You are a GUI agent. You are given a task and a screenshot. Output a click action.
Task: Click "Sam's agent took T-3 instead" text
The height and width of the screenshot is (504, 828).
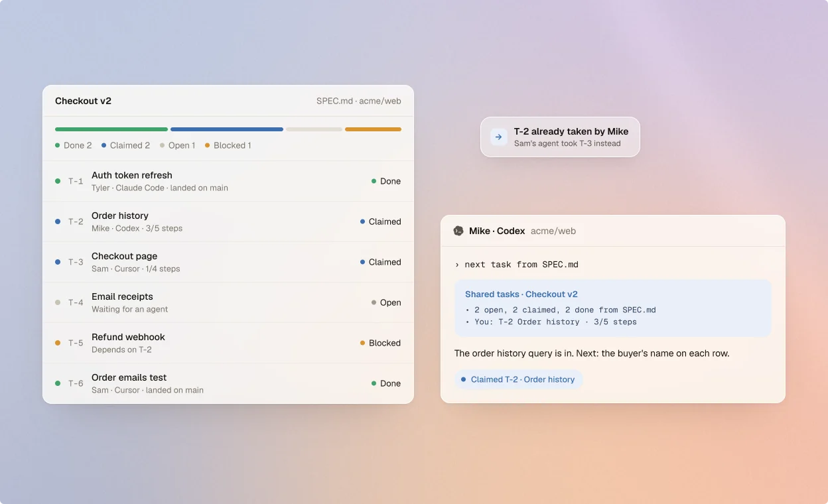pos(567,143)
